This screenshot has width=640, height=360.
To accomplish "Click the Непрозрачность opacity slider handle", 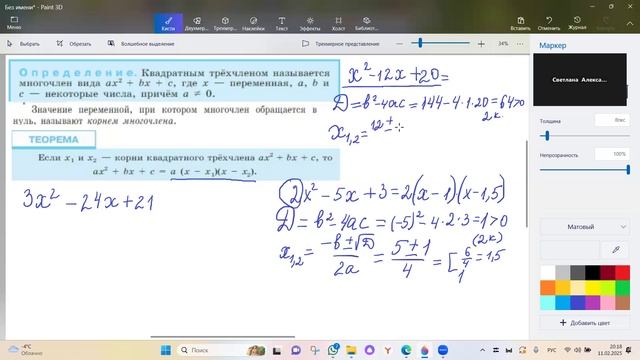I will [628, 169].
